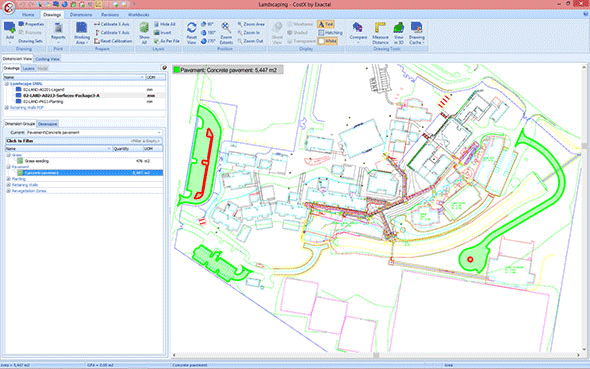This screenshot has height=369, width=590.
Task: Open drawing Properties
Action: point(31,24)
